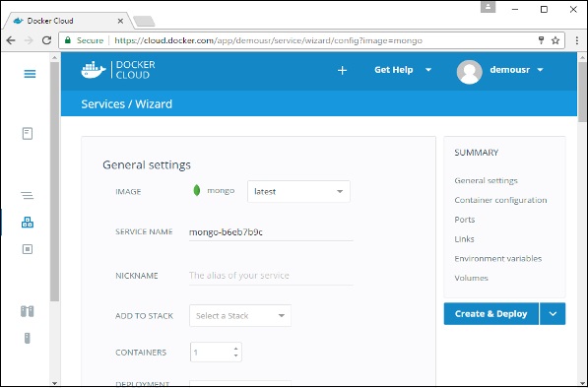
Task: Open the Node Clusters icon in sidebar
Action: point(27,311)
